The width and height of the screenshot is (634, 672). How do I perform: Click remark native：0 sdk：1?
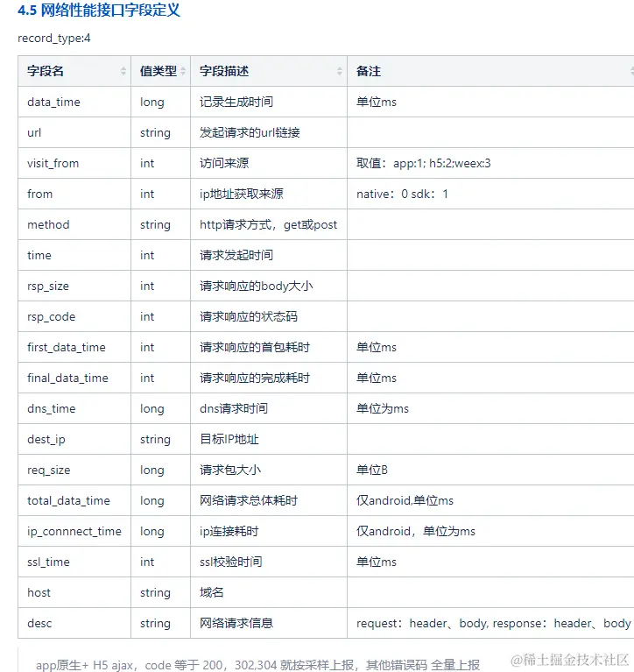point(402,194)
